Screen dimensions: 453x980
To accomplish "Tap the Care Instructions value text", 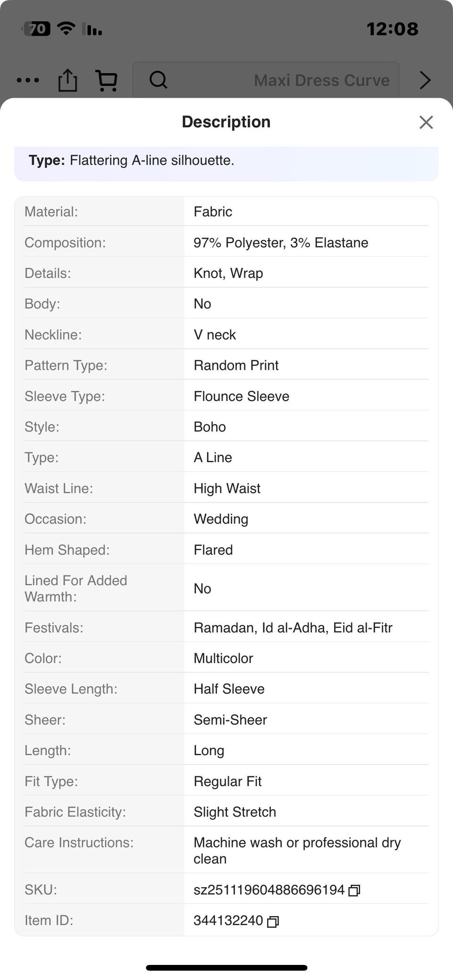I will pyautogui.click(x=297, y=850).
